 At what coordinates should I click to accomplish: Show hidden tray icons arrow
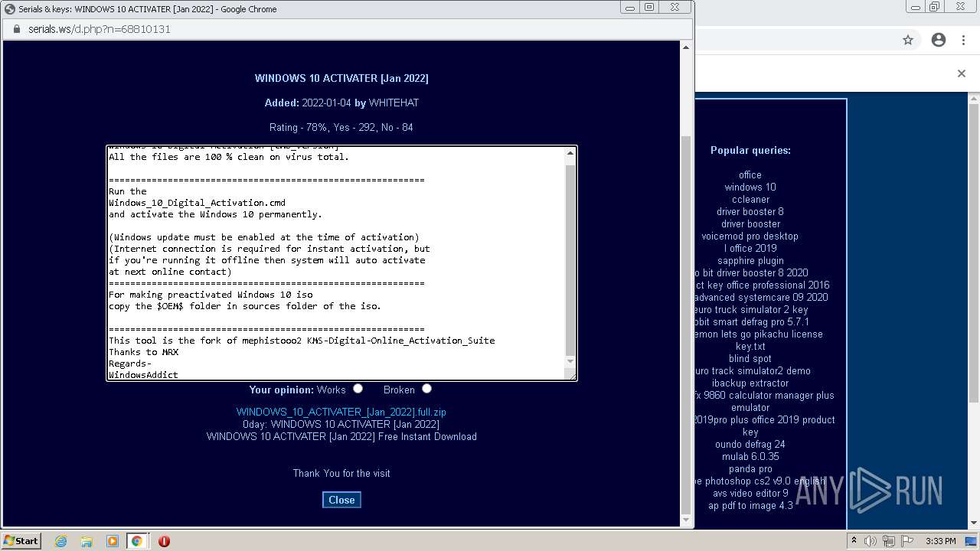pyautogui.click(x=854, y=541)
